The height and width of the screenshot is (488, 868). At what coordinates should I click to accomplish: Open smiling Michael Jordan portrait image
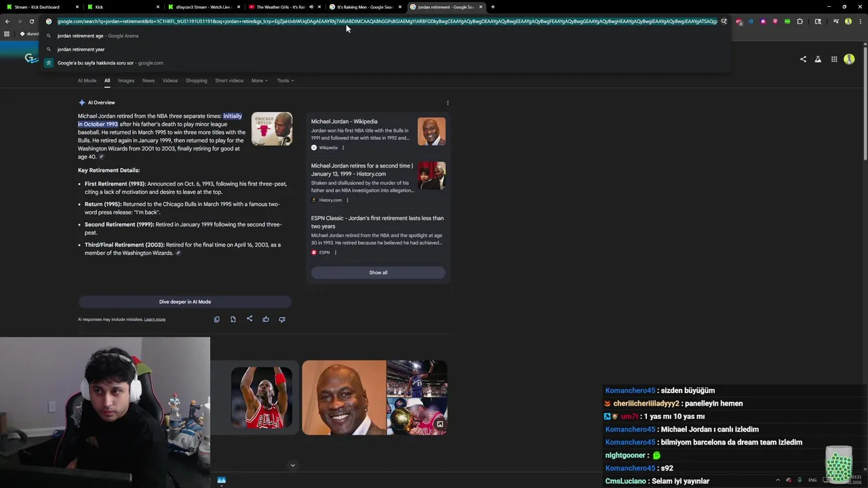coord(344,398)
